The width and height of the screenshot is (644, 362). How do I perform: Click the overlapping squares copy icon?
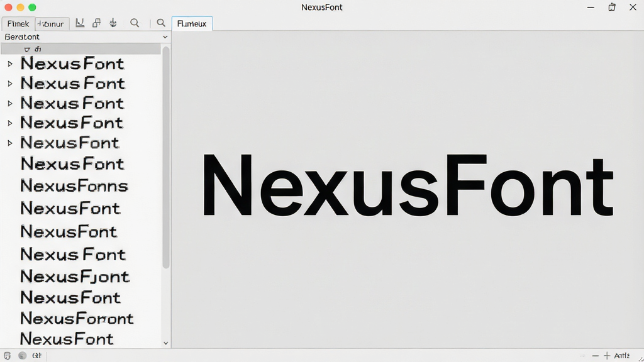tap(96, 23)
